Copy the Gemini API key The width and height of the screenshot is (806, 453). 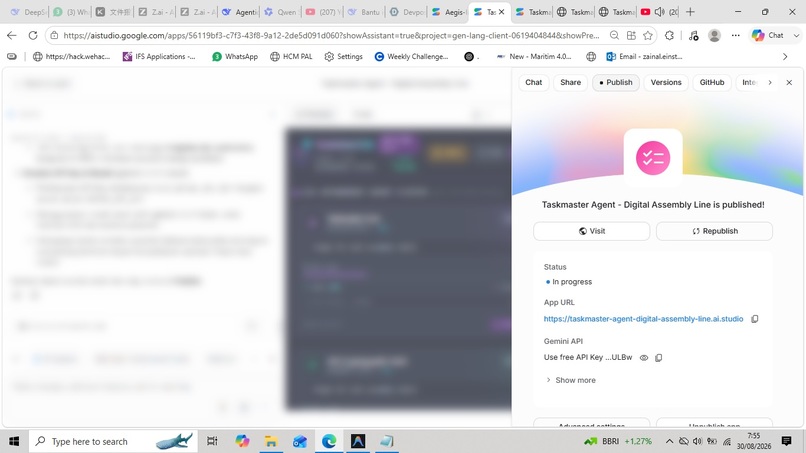click(658, 357)
